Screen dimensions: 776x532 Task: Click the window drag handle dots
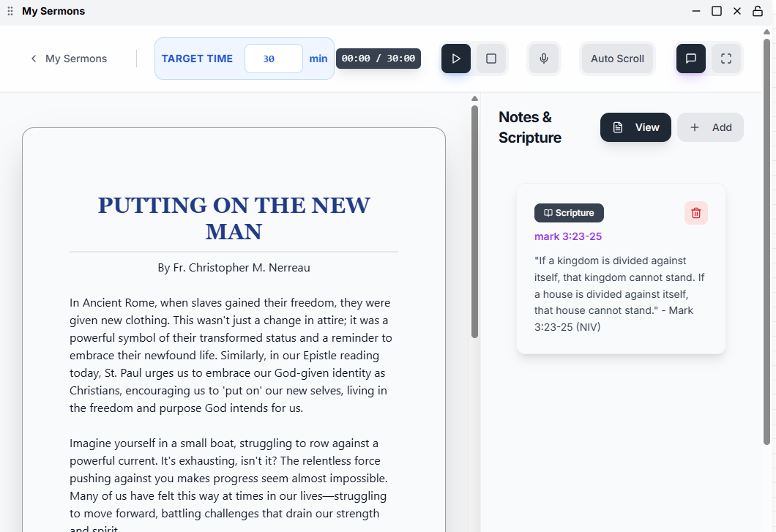coord(10,11)
